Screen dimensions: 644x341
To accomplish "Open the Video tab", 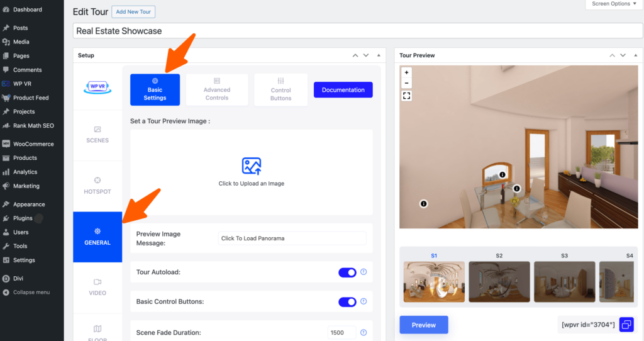I will (97, 287).
